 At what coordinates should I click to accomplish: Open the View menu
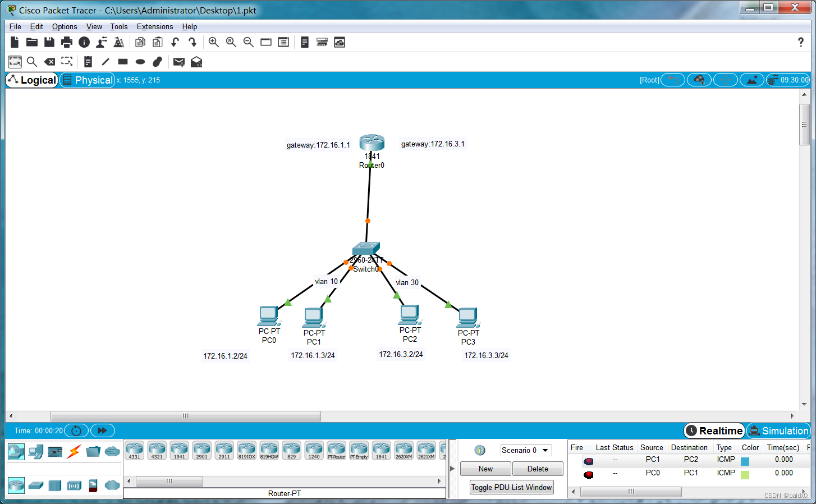(x=94, y=26)
